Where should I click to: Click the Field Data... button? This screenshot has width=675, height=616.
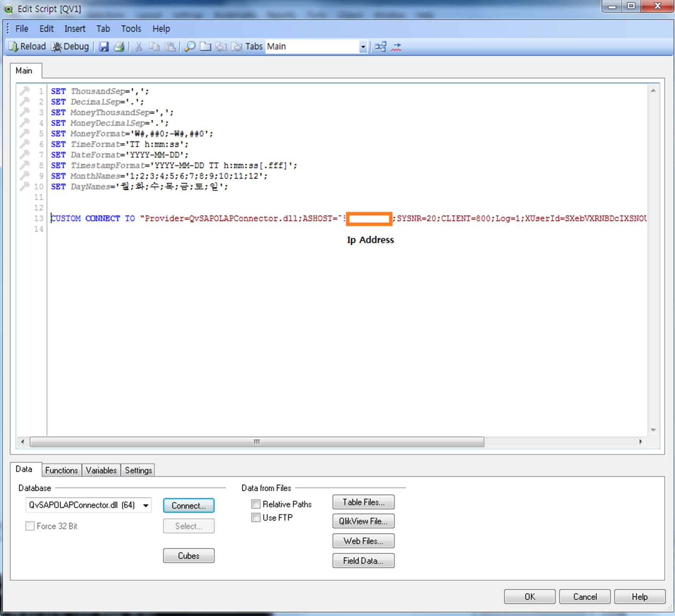[363, 561]
